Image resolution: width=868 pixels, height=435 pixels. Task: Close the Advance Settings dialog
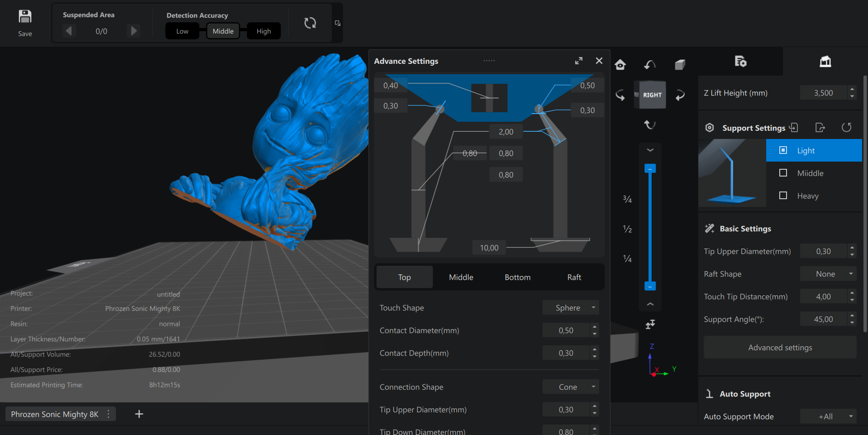pyautogui.click(x=599, y=61)
